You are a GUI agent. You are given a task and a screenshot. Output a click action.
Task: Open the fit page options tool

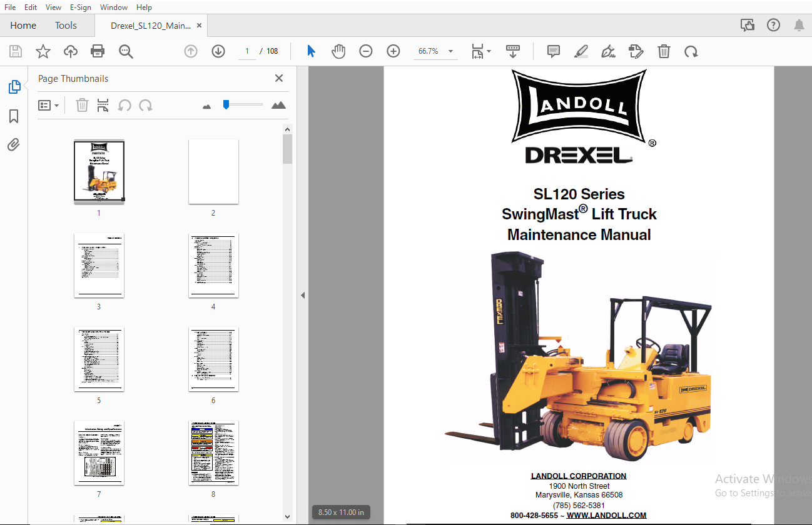pyautogui.click(x=480, y=51)
